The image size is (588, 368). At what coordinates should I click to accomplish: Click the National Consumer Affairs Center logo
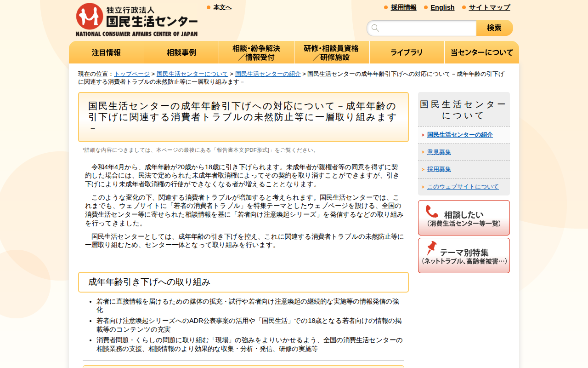point(137,20)
